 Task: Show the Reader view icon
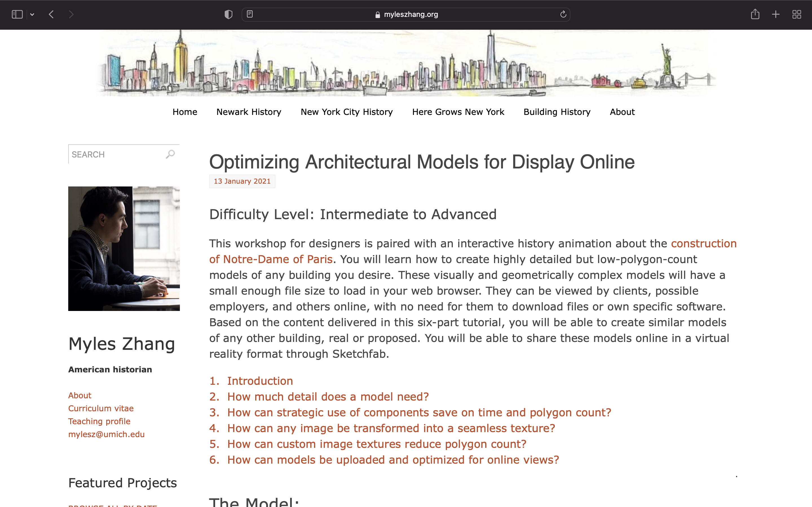250,14
